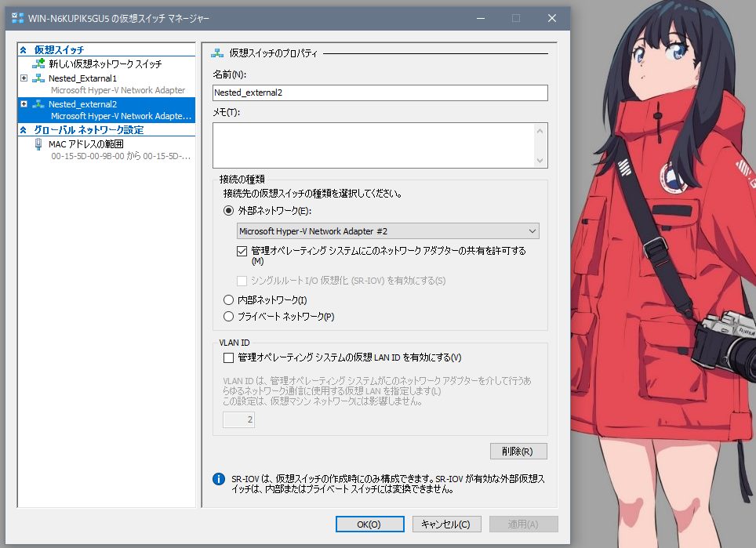The image size is (756, 548).
Task: Uncheck the management OS adapter sharing checkbox
Action: pos(242,252)
